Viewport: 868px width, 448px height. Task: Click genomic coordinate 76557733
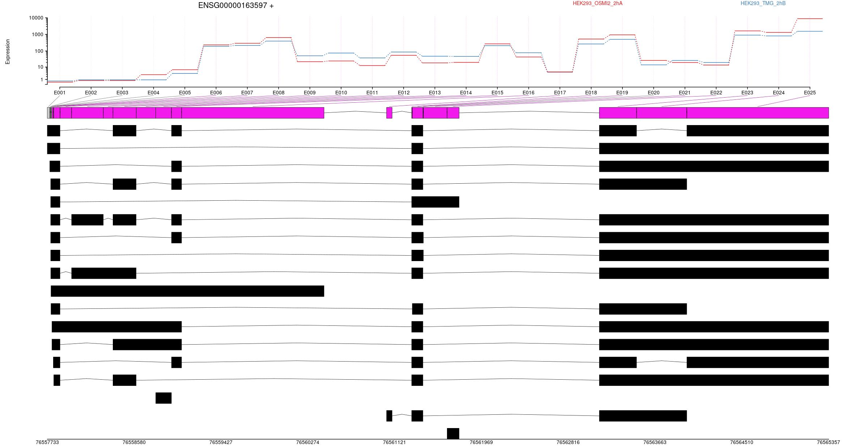tap(47, 442)
